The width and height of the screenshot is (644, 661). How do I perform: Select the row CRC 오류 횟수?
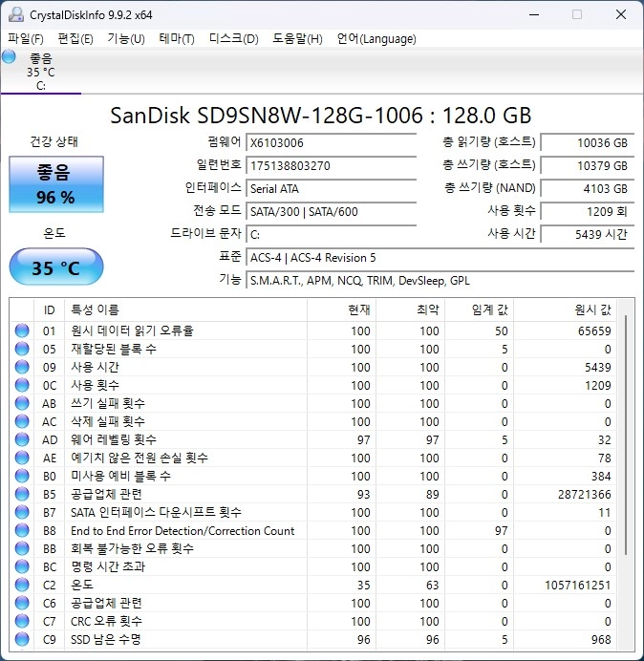[313, 621]
